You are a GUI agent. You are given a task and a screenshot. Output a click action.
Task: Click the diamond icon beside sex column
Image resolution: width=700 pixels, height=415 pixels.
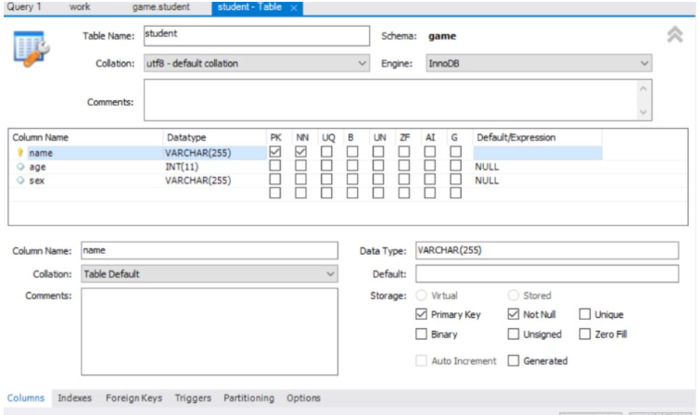pyautogui.click(x=20, y=181)
